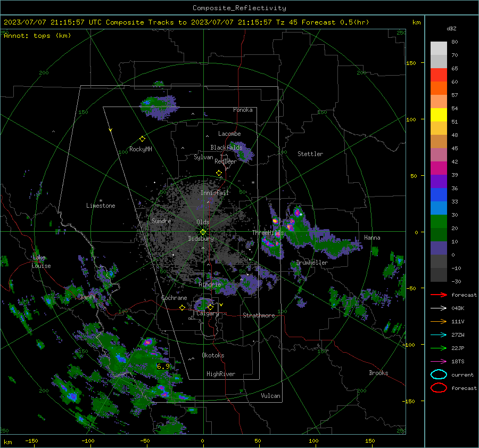479x448 pixels.
Task: Click the magenta 18TS arrow in legend
Action: tap(439, 362)
